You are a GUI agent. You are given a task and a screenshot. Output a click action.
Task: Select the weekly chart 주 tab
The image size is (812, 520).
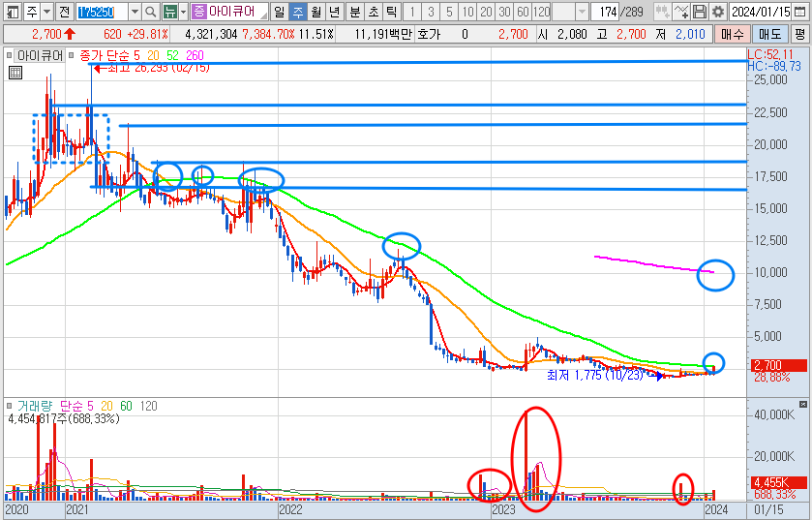coord(298,12)
